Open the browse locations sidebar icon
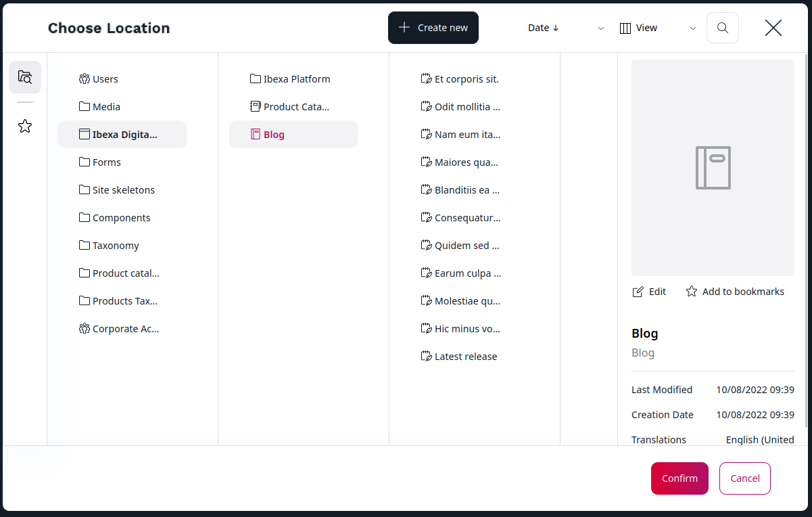Image resolution: width=812 pixels, height=517 pixels. coord(25,77)
